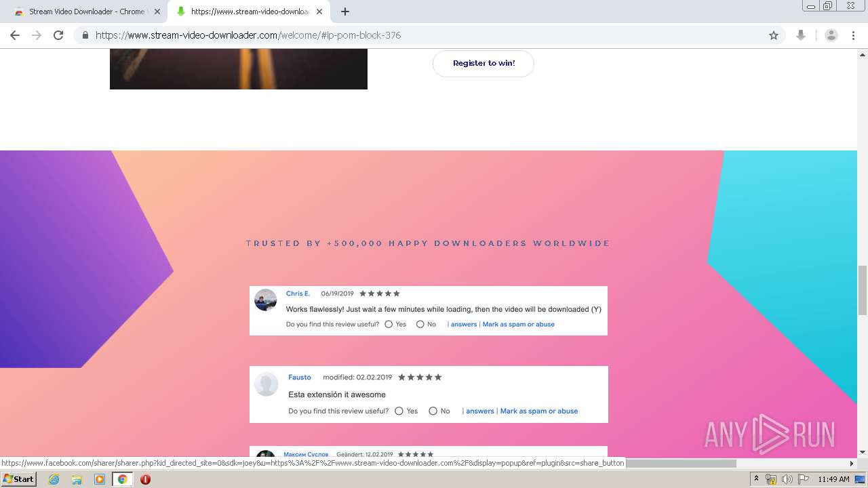Open answers link under Chris E. review
The image size is (868, 488).
(464, 325)
